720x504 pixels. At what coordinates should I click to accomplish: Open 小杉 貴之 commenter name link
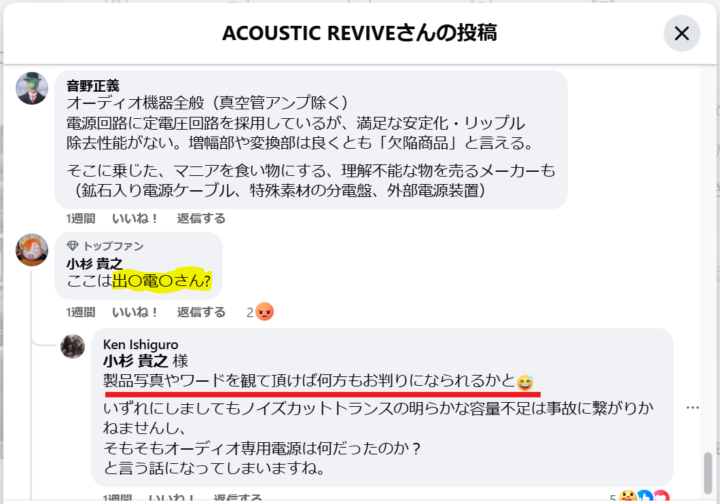click(95, 263)
